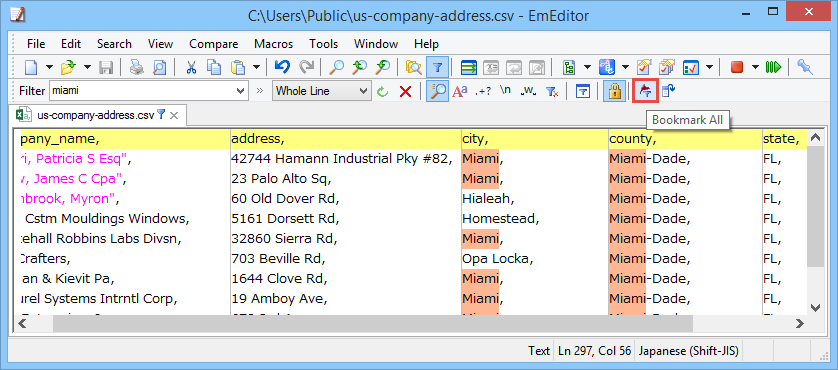This screenshot has width=838, height=370.
Task: Click the Find magnifier icon
Action: [x=337, y=67]
